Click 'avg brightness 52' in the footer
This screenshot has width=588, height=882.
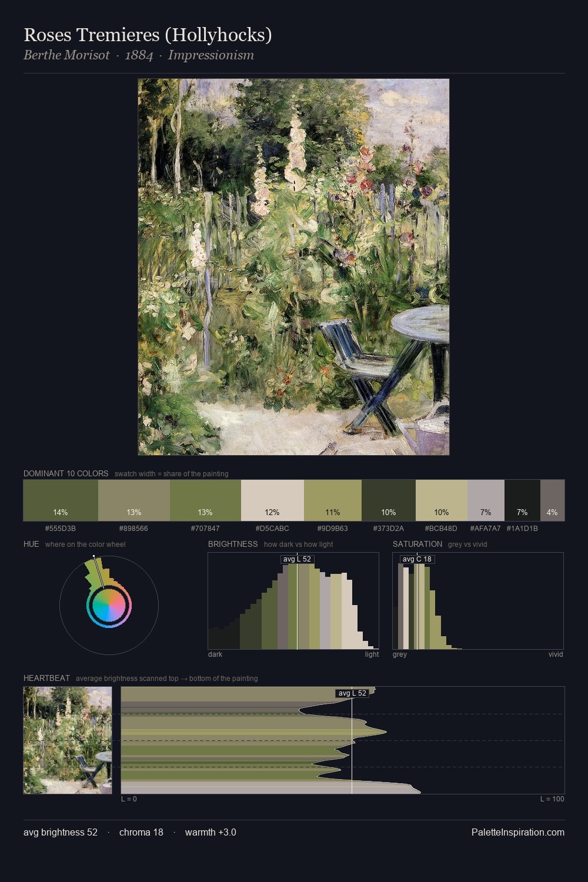pyautogui.click(x=61, y=833)
